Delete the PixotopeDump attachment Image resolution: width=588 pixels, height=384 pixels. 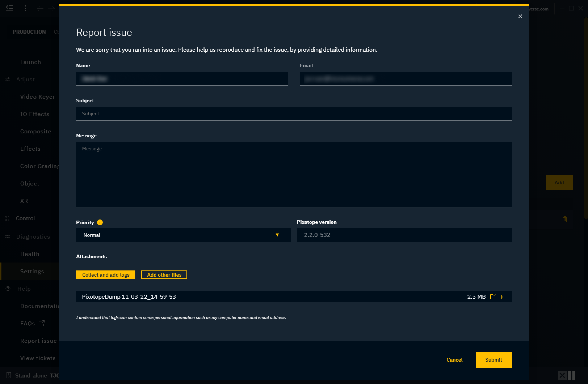(503, 296)
